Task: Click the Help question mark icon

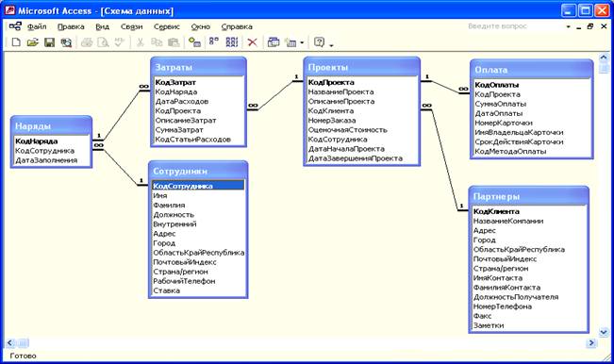Action: pyautogui.click(x=319, y=42)
